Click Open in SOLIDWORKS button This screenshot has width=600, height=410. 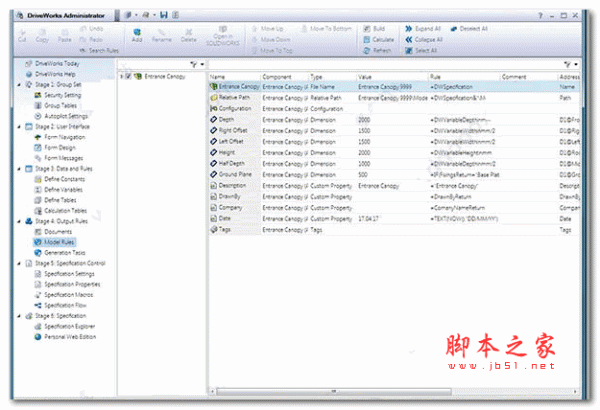click(x=223, y=36)
